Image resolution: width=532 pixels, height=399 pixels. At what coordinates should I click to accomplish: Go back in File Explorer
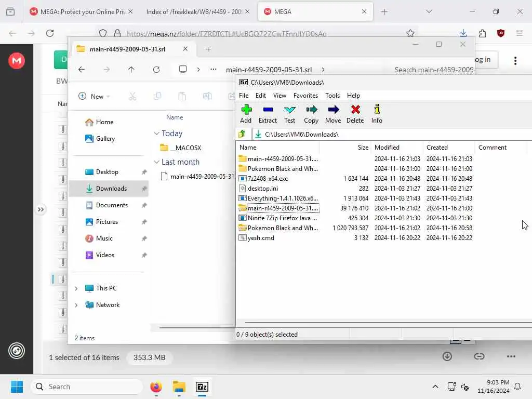click(82, 70)
